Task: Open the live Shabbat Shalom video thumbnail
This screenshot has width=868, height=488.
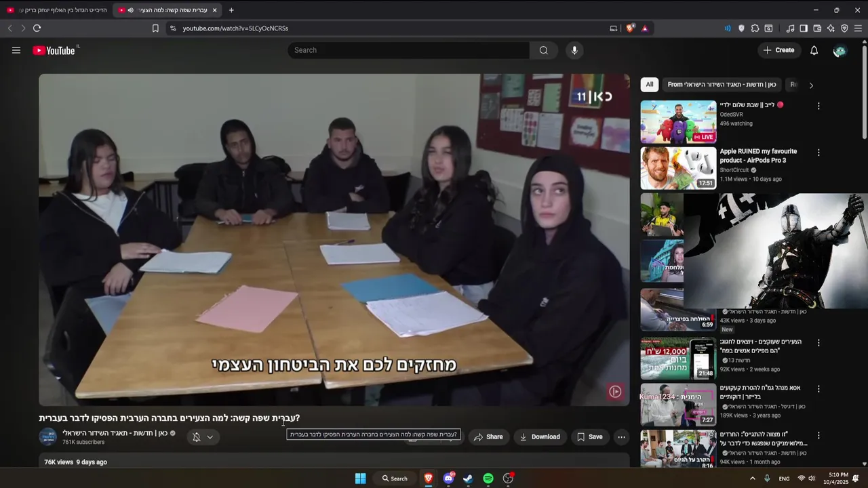Action: pos(678,122)
